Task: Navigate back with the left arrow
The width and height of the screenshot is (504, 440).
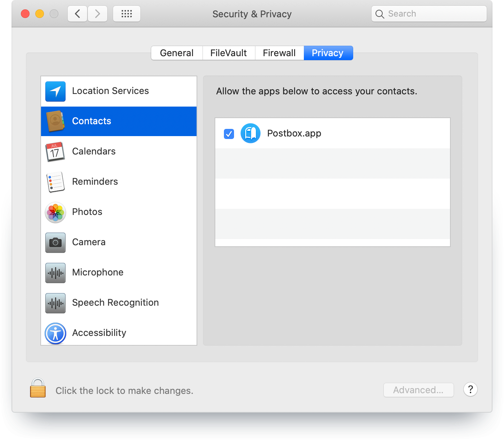Action: (x=77, y=13)
